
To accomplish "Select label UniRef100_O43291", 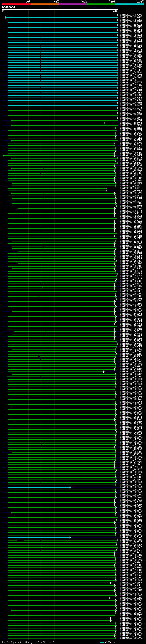I will (x=131, y=72).
